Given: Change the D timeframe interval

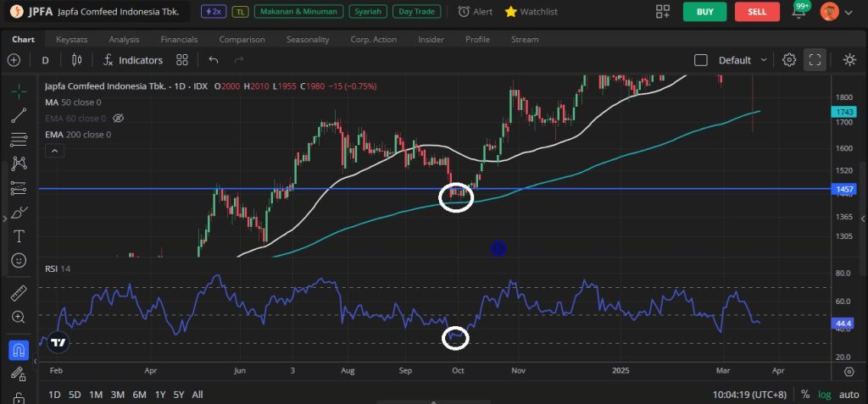Looking at the screenshot, I should tap(46, 60).
